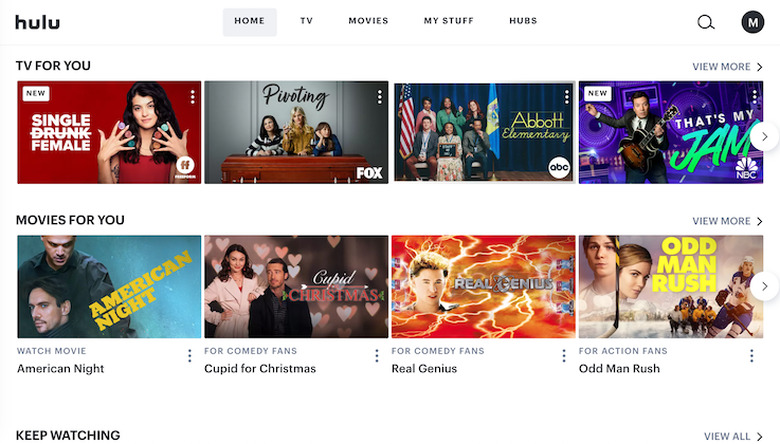This screenshot has width=780, height=444.
Task: Open three-dot menu on Abbott Elementary tile
Action: [x=567, y=97]
